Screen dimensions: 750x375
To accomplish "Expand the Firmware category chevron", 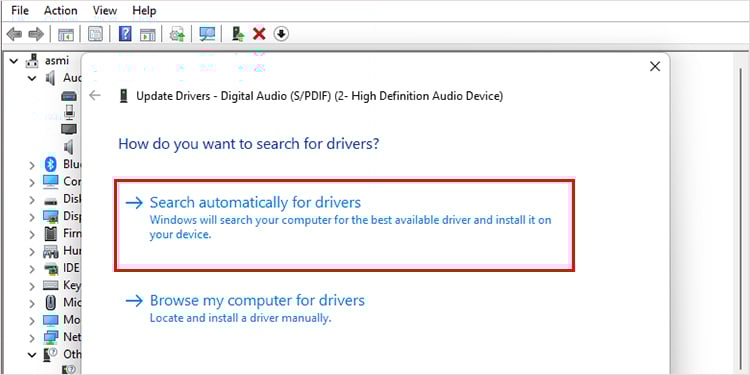I will [32, 234].
